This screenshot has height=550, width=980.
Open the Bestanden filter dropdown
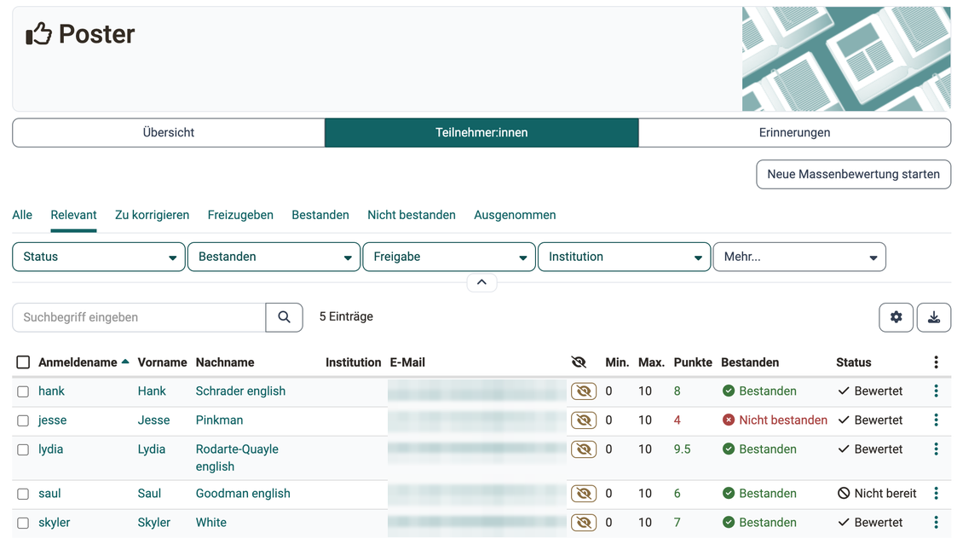tap(274, 258)
